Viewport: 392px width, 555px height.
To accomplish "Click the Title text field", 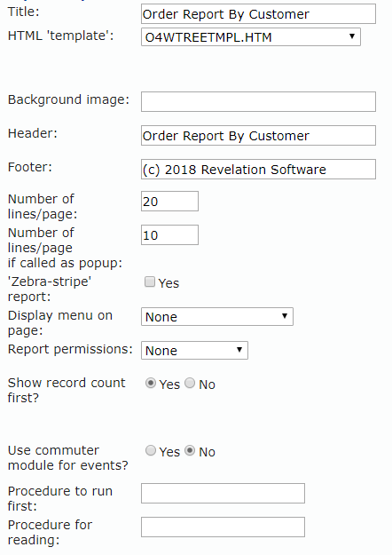I will point(258,14).
